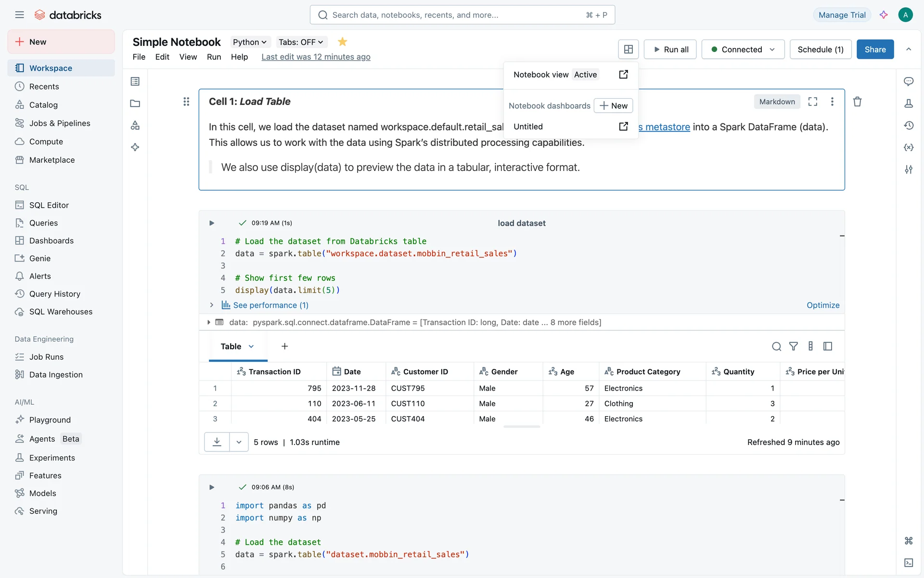
Task: Expand the Connected compute dropdown
Action: tap(743, 49)
